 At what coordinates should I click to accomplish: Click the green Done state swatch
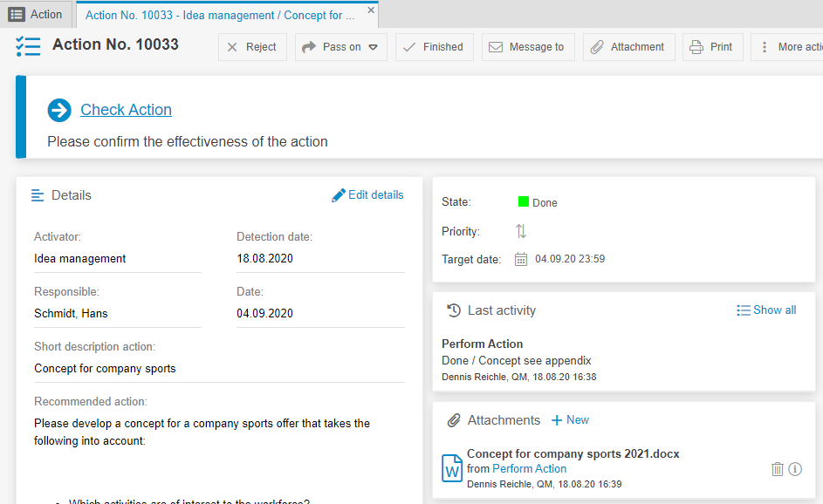pos(524,202)
